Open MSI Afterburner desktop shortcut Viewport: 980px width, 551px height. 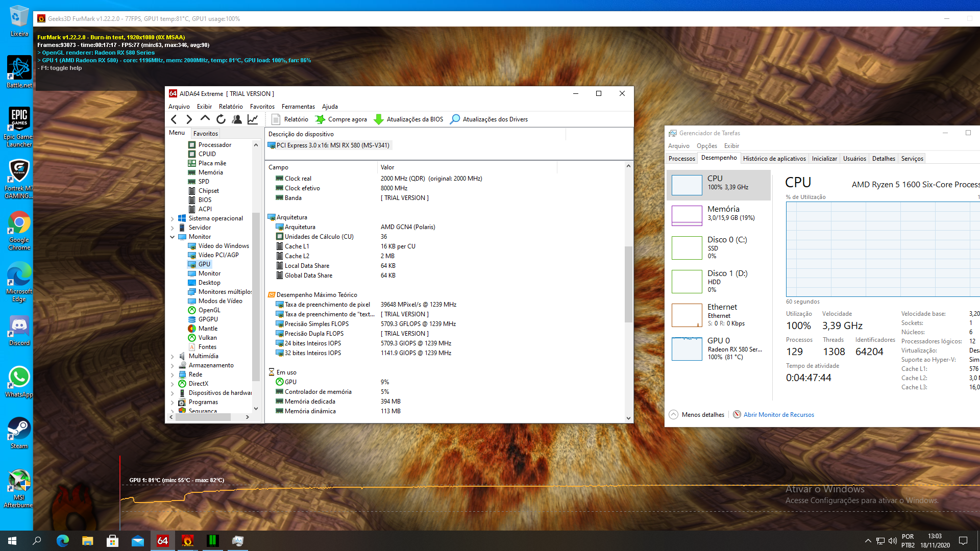tap(19, 488)
